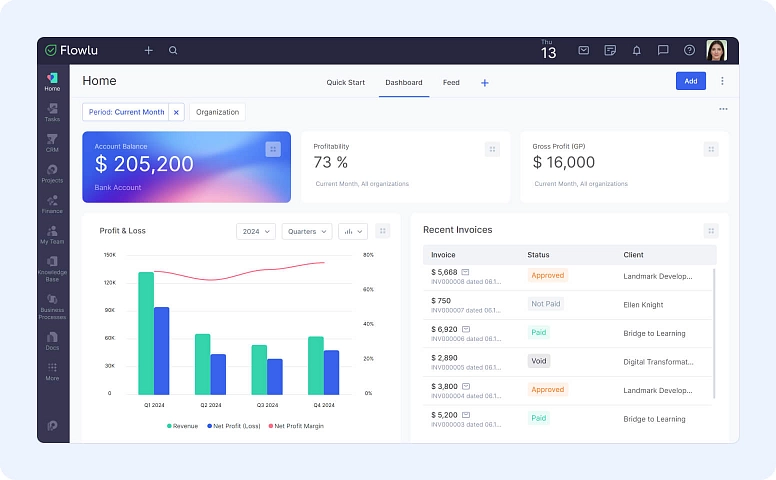Open the mail envelope icon in header
The image size is (776, 480).
coord(584,50)
